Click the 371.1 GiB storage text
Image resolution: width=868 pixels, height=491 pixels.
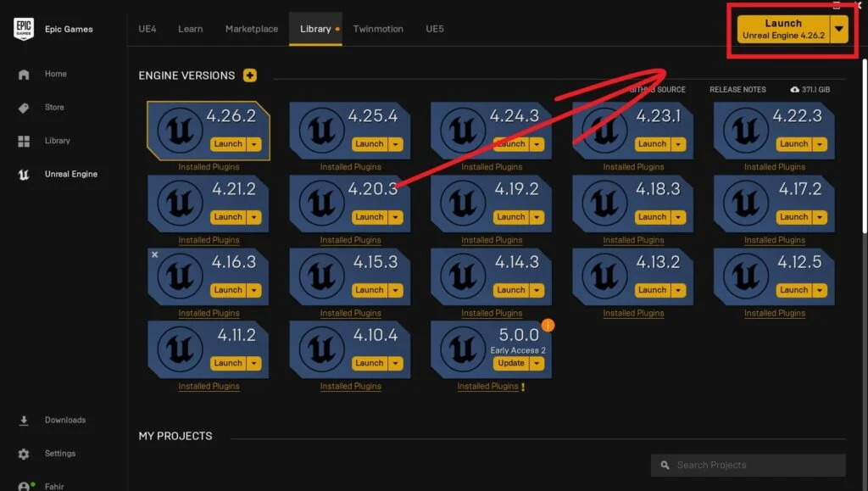click(815, 89)
